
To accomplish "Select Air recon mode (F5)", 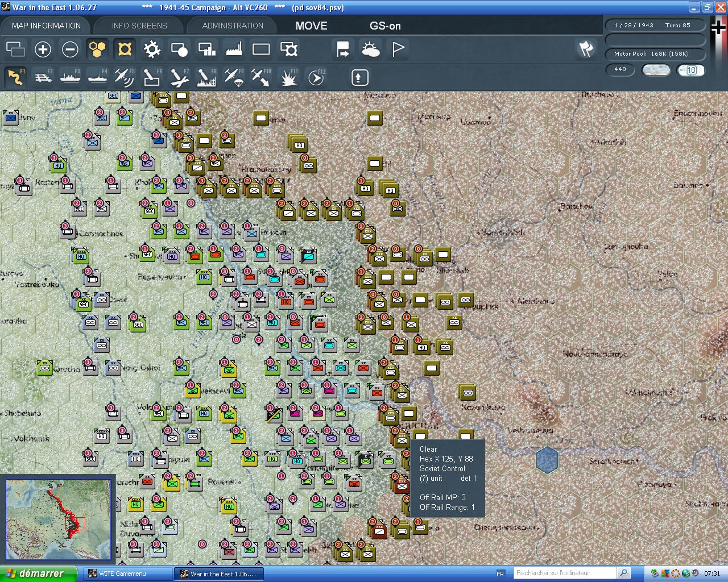I will pos(125,77).
